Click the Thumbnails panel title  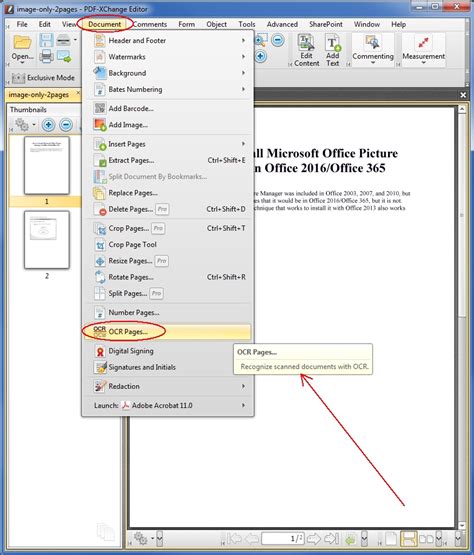click(28, 110)
